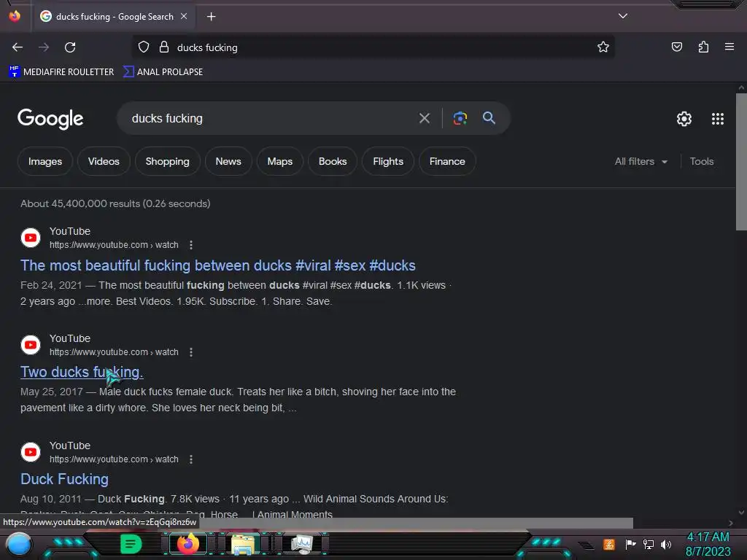Click the taskbar clock and date
The width and height of the screenshot is (747, 560).
708,544
